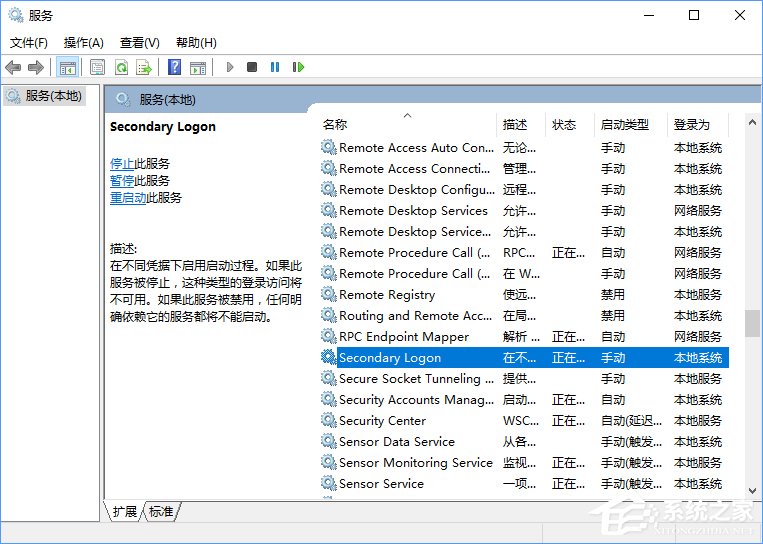Open the Properties toolbar icon
The image size is (763, 544).
pos(97,67)
